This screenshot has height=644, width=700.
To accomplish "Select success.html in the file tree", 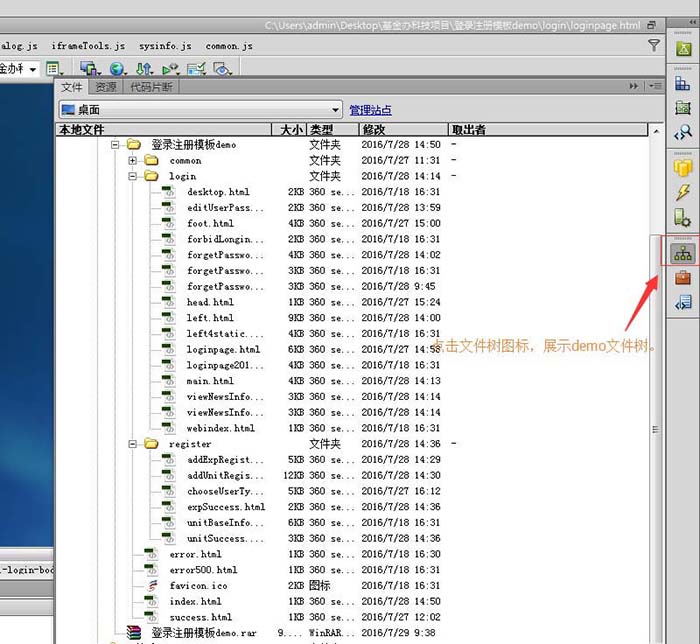I will 200,617.
